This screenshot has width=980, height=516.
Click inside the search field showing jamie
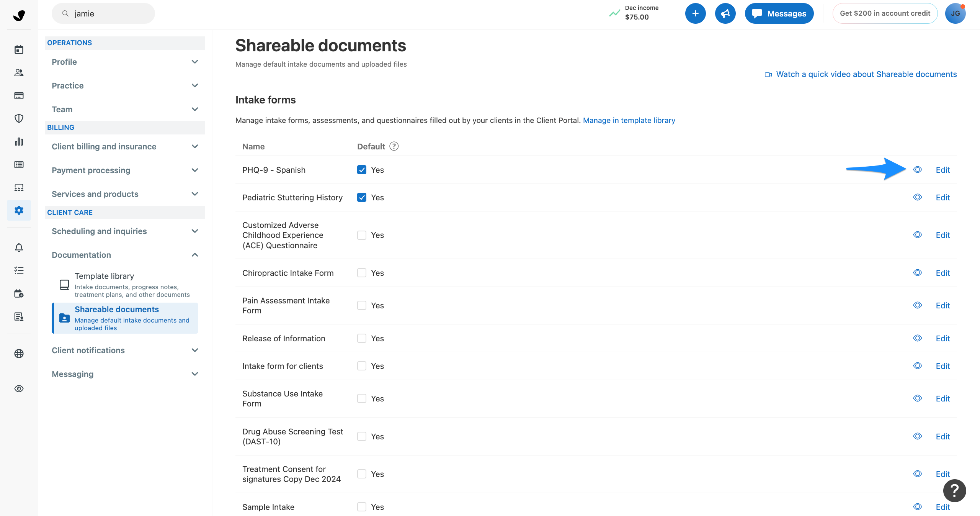[x=103, y=13]
